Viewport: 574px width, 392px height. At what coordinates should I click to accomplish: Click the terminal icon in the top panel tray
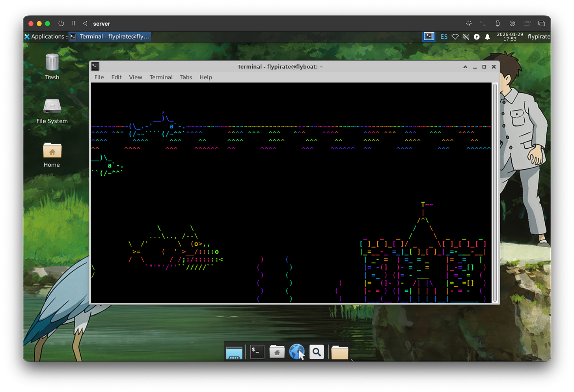(x=429, y=36)
